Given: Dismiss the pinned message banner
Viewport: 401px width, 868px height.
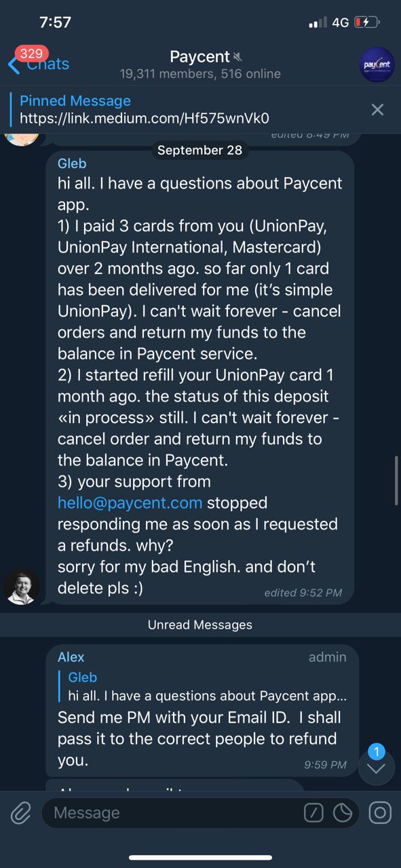Looking at the screenshot, I should (x=378, y=109).
